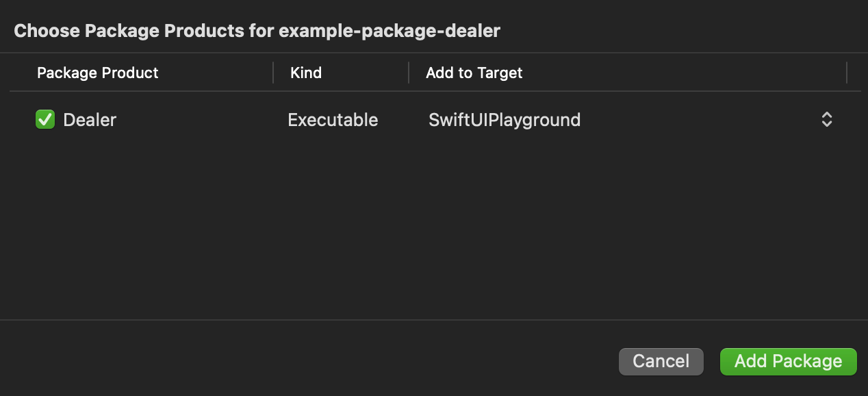Screen dimensions: 868x396
Task: Click the dialog title for example-package-dealer
Action: pos(259,30)
